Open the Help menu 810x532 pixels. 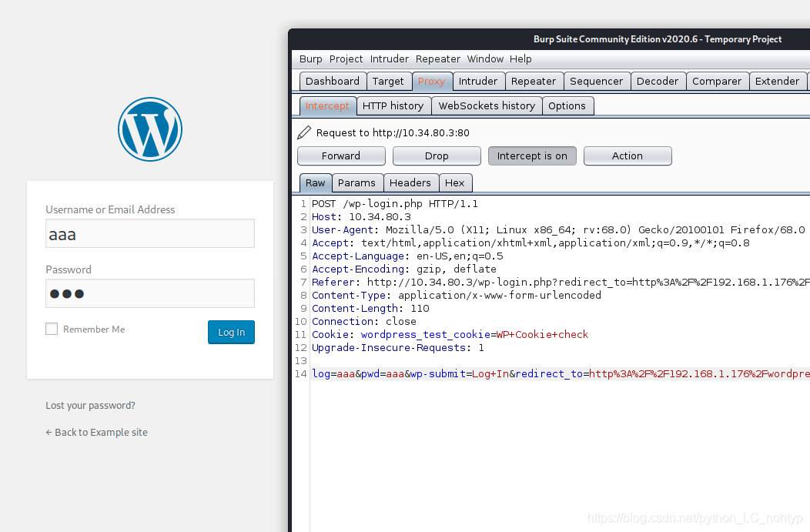[x=520, y=59]
